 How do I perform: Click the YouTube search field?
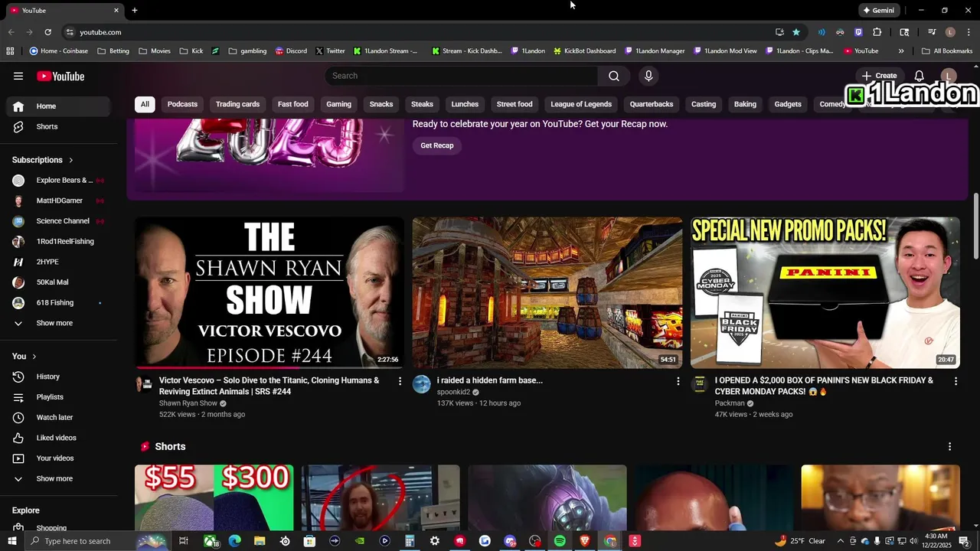pos(462,76)
